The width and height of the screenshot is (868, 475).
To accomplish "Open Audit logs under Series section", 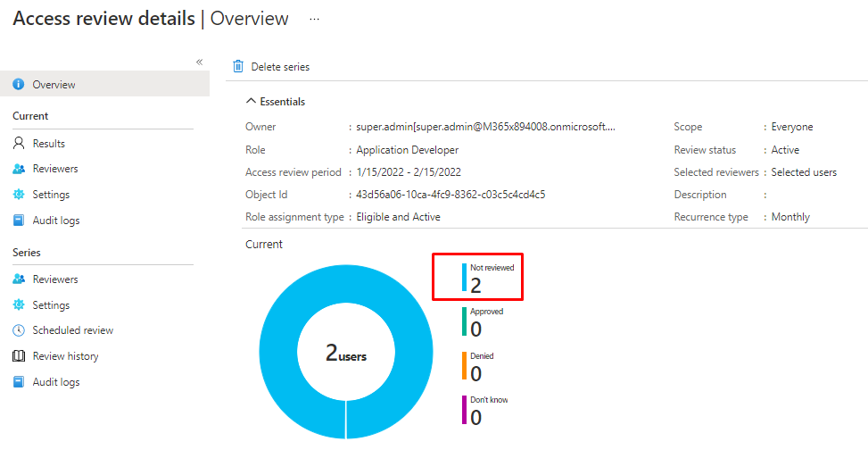I will click(x=56, y=382).
